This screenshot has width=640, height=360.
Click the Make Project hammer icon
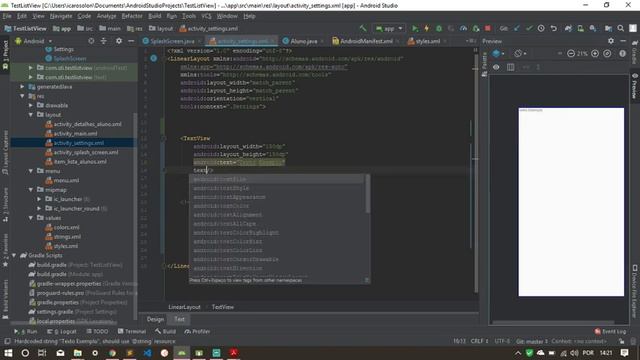[x=362, y=28]
